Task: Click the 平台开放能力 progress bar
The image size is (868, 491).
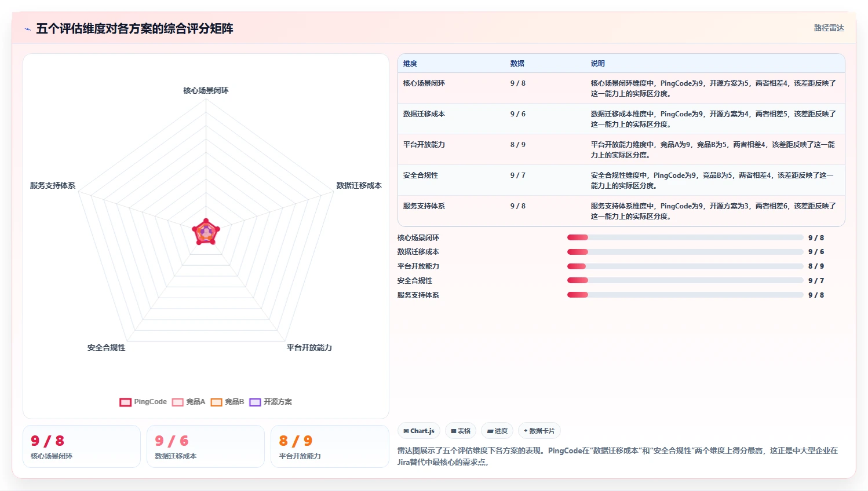Action: click(x=685, y=266)
